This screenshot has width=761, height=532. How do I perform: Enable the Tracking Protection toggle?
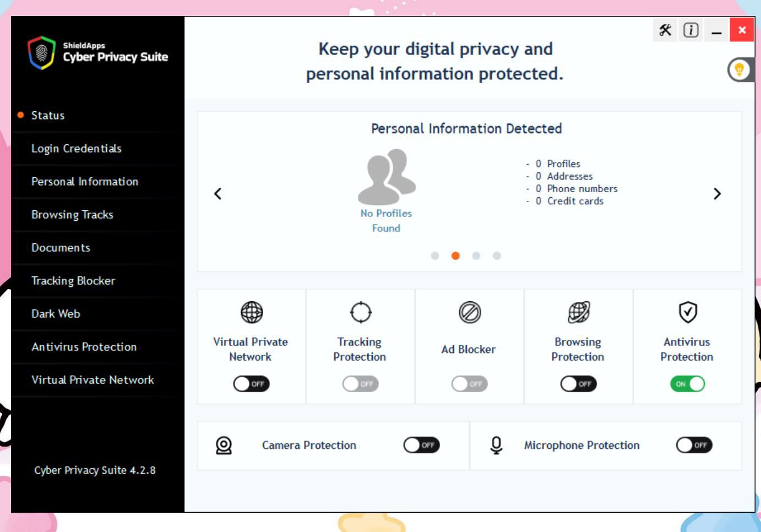click(361, 384)
